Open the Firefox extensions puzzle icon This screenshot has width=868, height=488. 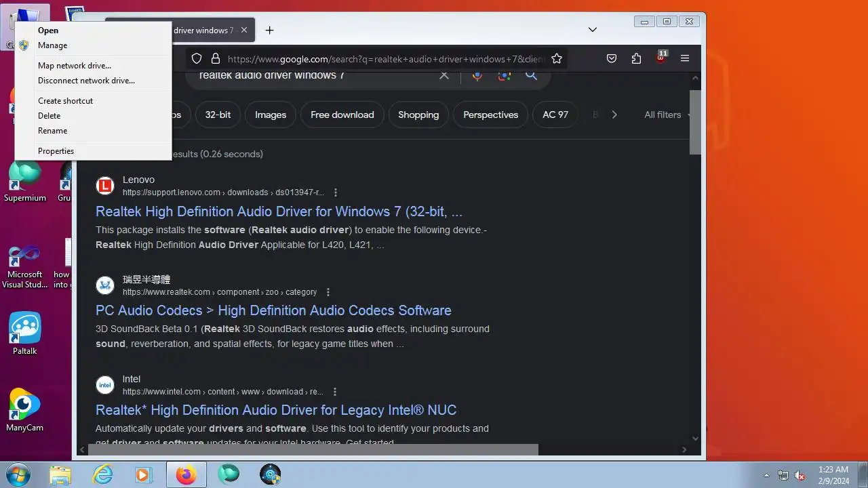(636, 59)
